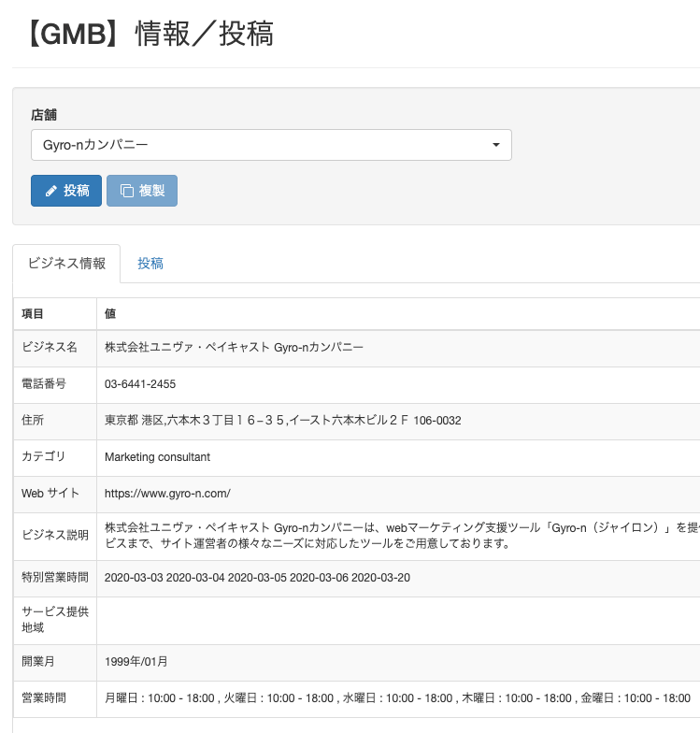Click the 電話番号 row label
Viewport: 700px width, 733px height.
[x=44, y=383]
